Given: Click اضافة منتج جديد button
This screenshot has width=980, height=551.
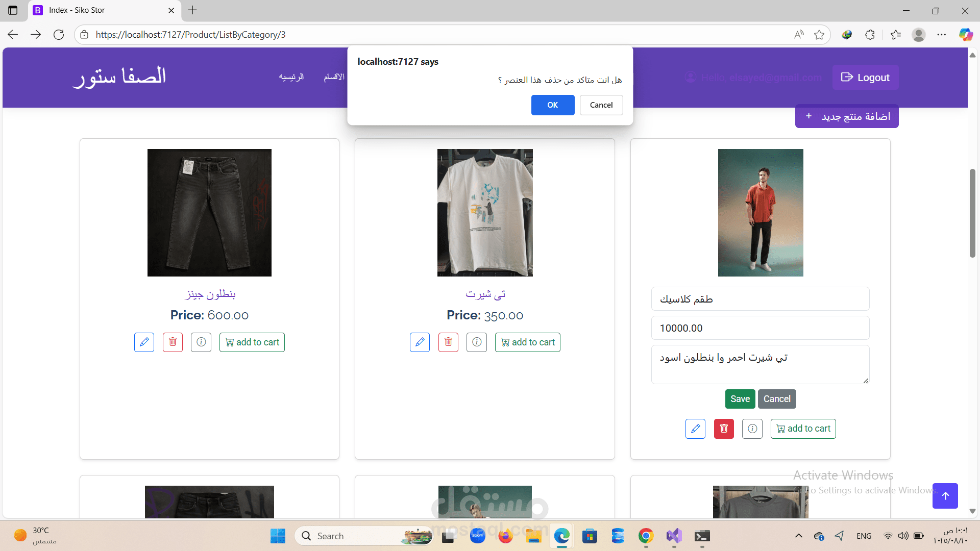Looking at the screenshot, I should pyautogui.click(x=847, y=117).
